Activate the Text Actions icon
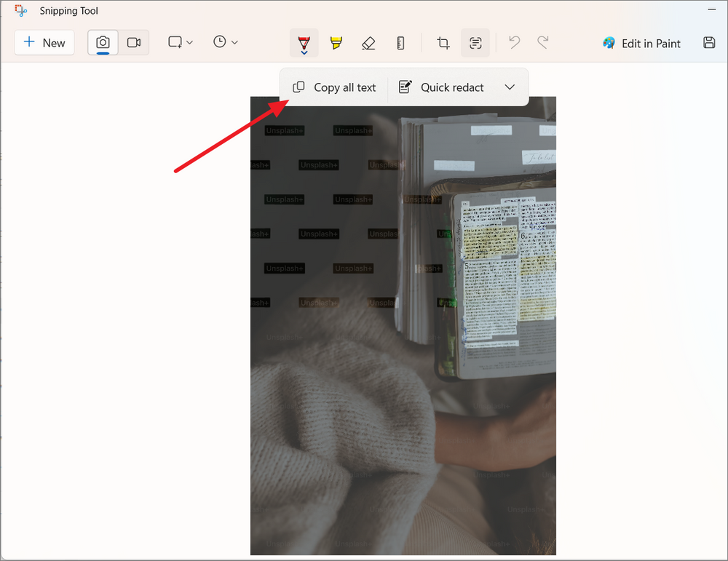This screenshot has width=728, height=561. tap(476, 42)
